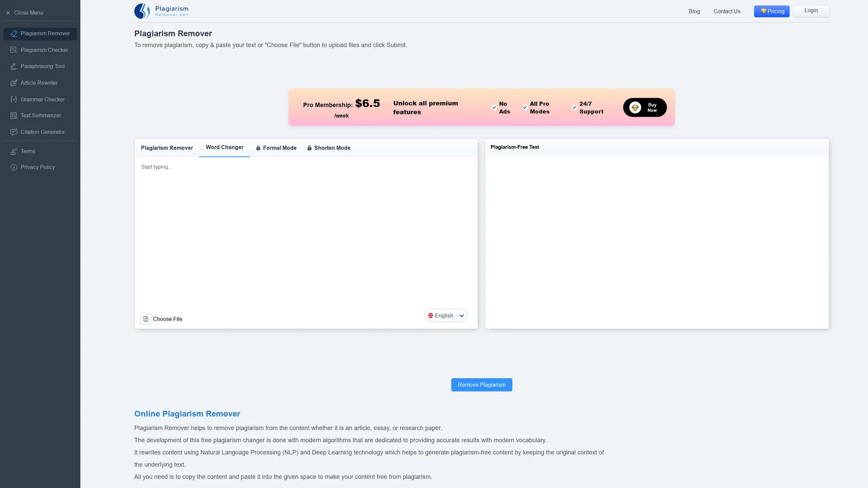Click the Choose File label
868x488 pixels.
(167, 319)
